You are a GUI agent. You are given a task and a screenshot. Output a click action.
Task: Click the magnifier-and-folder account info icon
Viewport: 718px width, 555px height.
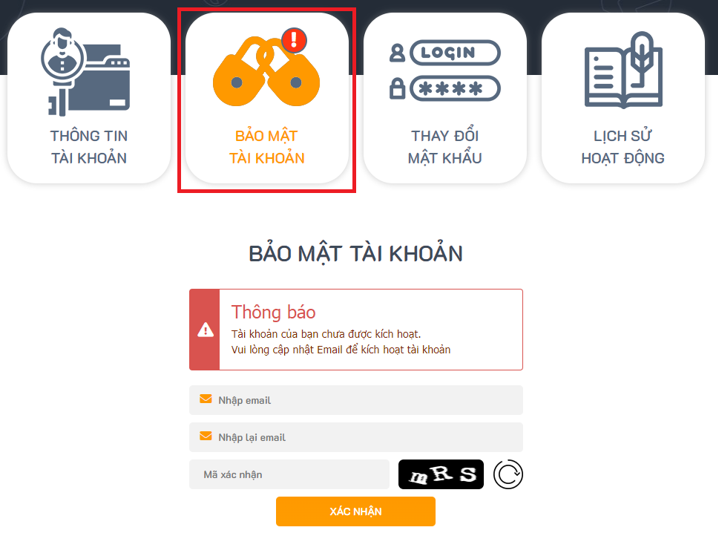point(86,72)
